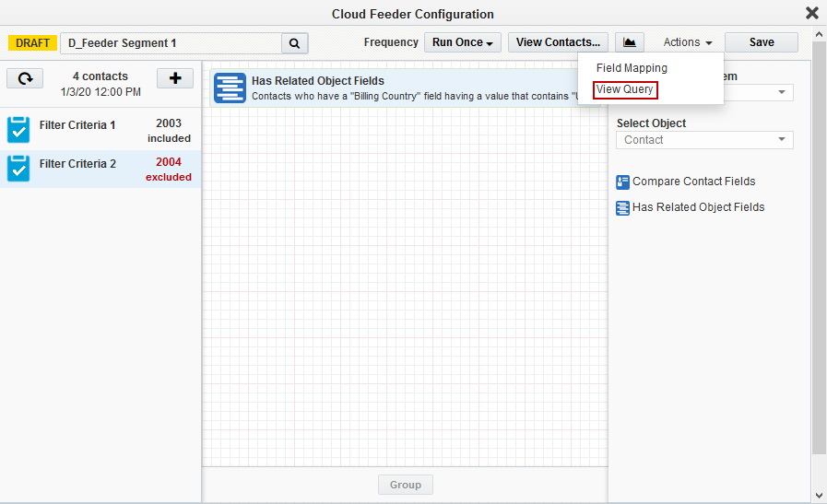Screen dimensions: 827x504
Task: Click the View Contacts button
Action: pyautogui.click(x=558, y=42)
